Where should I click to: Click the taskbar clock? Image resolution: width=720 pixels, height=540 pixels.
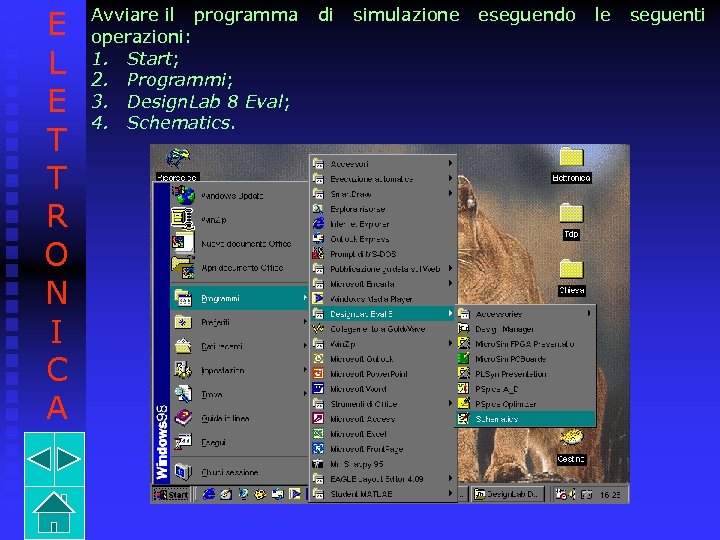[611, 495]
